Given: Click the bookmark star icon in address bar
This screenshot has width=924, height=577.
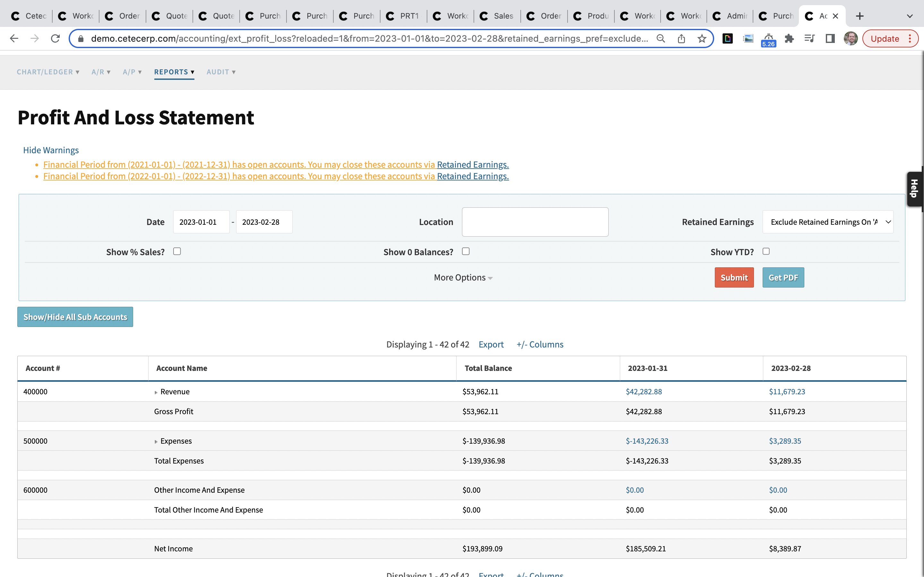Looking at the screenshot, I should click(701, 38).
